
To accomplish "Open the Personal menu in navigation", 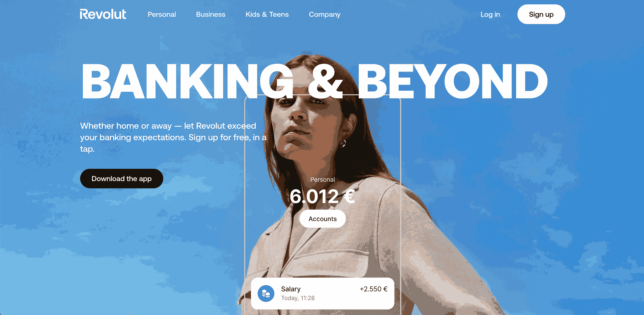I will tap(162, 14).
